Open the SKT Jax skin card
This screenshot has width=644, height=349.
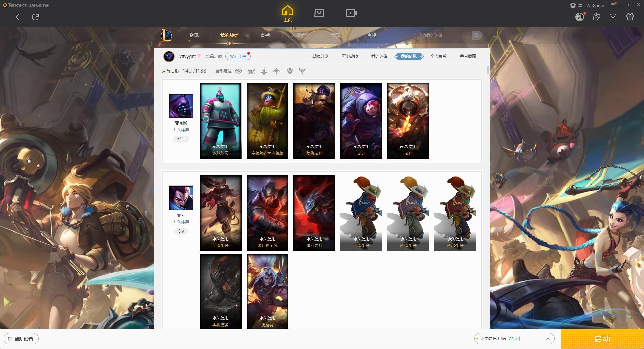pyautogui.click(x=361, y=120)
